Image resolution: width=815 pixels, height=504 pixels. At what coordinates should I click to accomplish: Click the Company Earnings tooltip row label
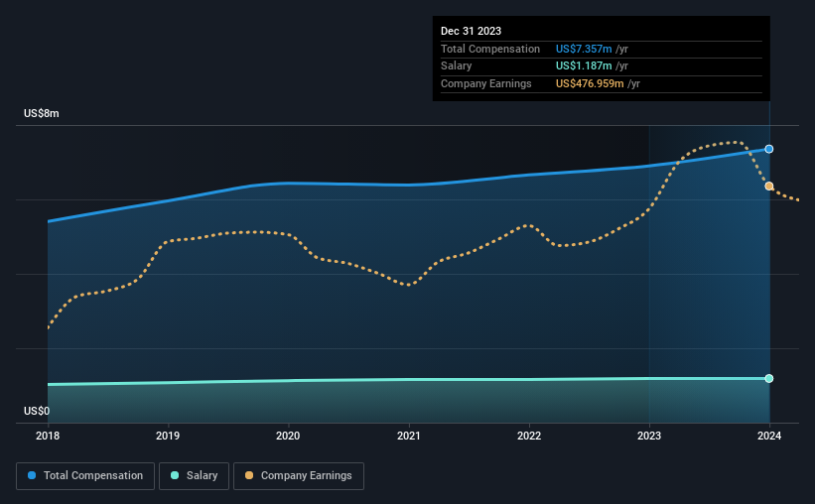tap(486, 83)
